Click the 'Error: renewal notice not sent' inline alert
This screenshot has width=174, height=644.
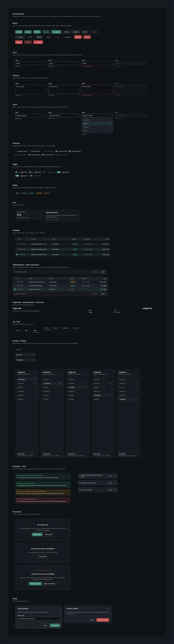[43, 500]
